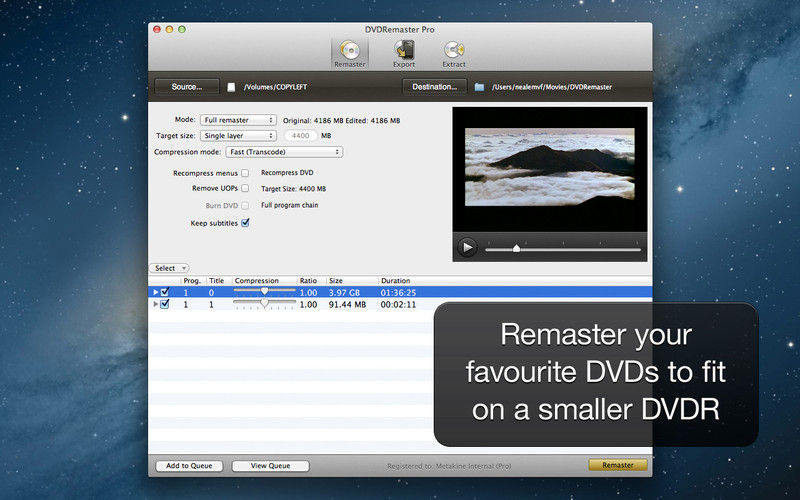
Task: Adjust compression slider for Title 0 row
Action: (x=264, y=291)
